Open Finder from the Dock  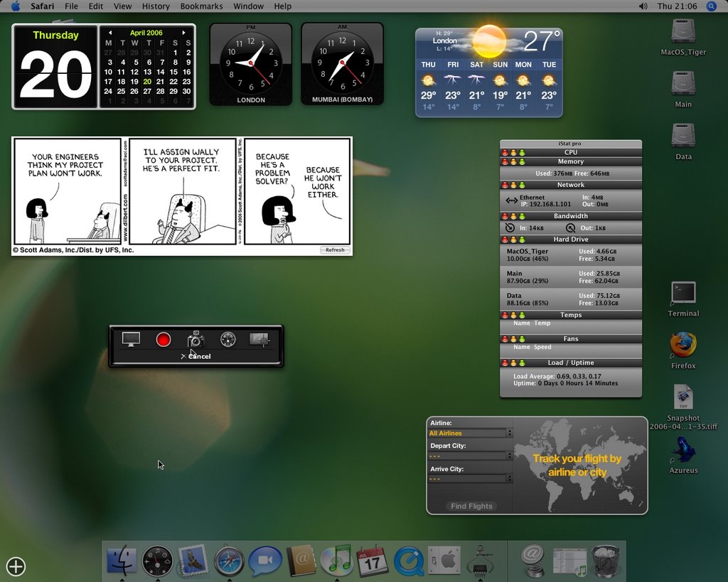(122, 560)
